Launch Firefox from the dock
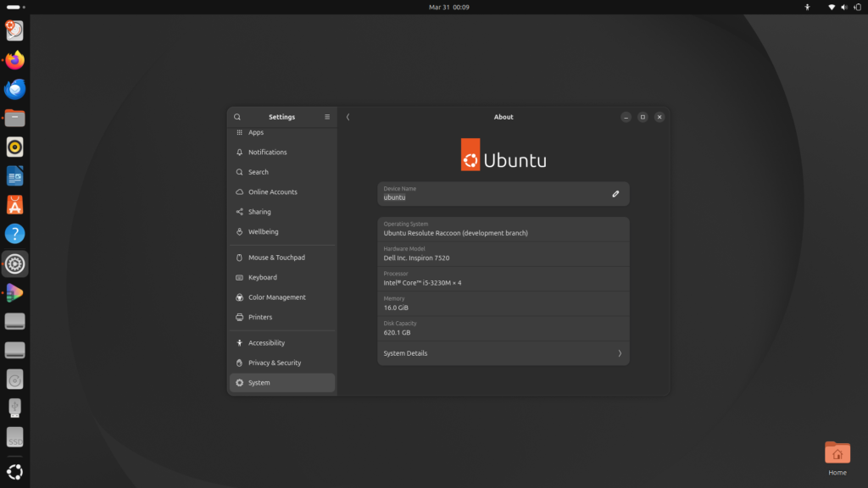 click(x=15, y=60)
